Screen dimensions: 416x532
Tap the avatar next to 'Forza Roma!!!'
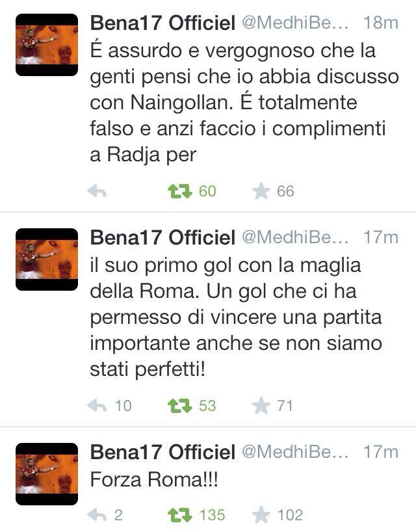(x=47, y=473)
